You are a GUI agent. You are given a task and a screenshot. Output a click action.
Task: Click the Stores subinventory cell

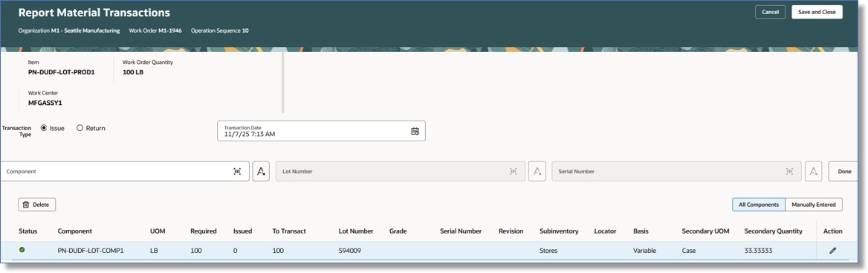tap(548, 251)
